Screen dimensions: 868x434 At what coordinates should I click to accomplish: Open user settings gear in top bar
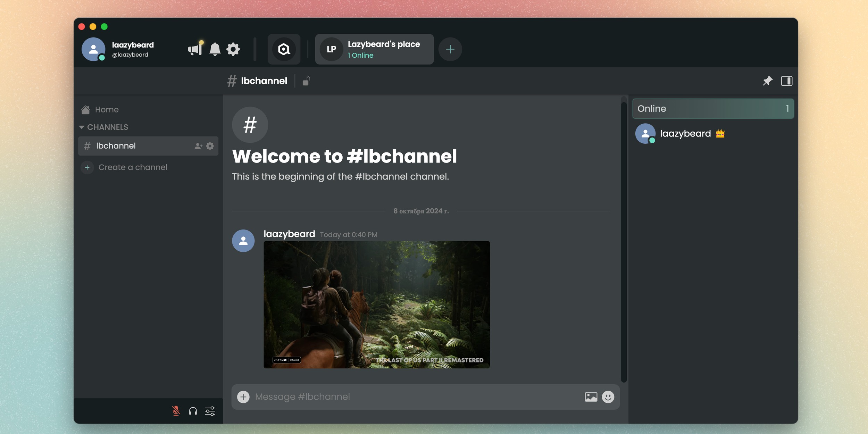pos(233,49)
